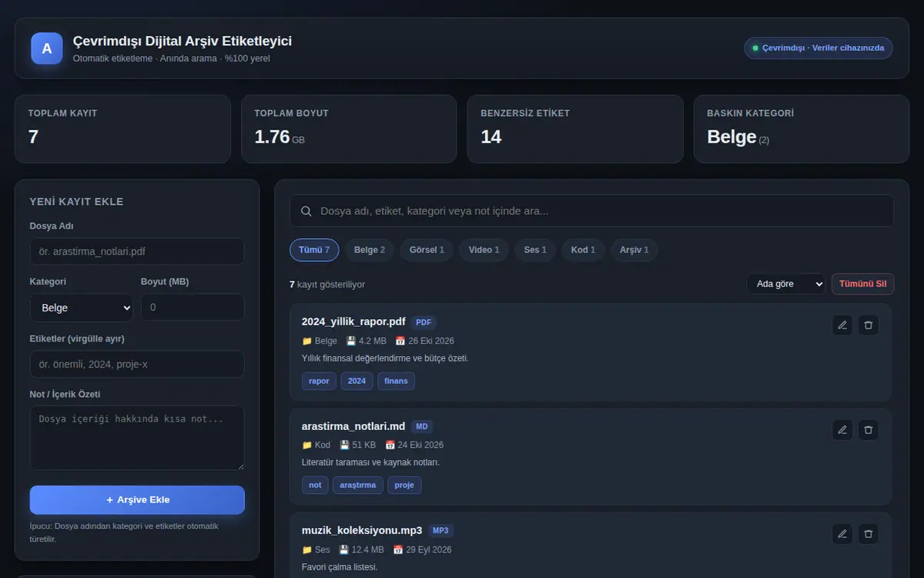
Task: Click the Boyut (MB) number field
Action: (192, 307)
